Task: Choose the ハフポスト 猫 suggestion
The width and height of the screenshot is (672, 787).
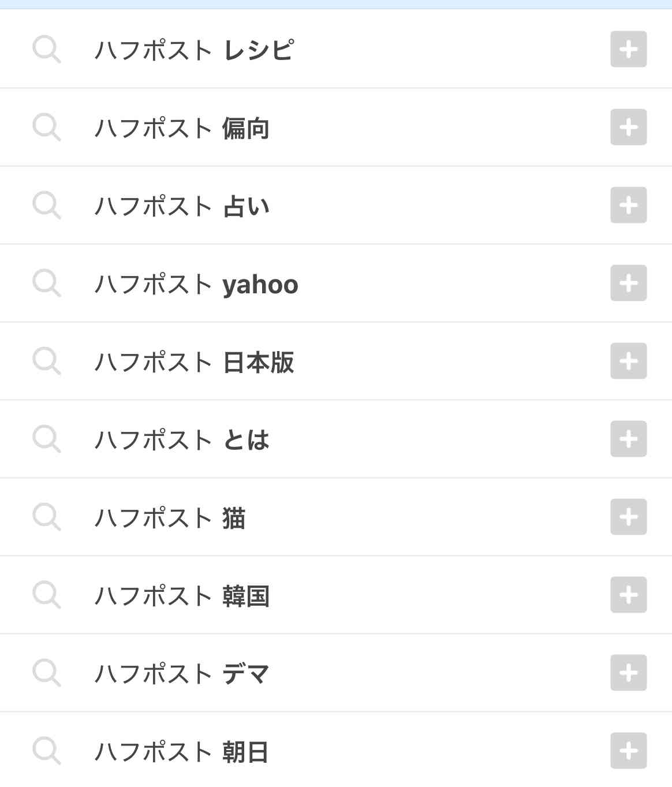Action: click(x=170, y=518)
